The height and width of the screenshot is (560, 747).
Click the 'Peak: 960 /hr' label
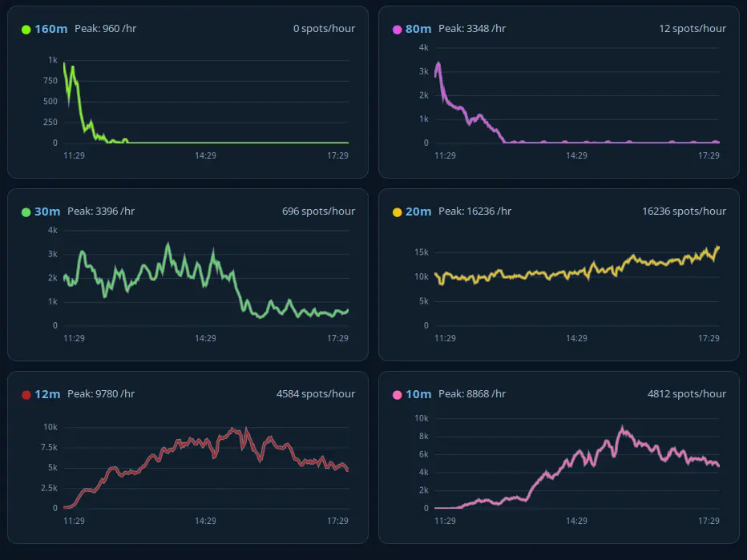coord(105,29)
